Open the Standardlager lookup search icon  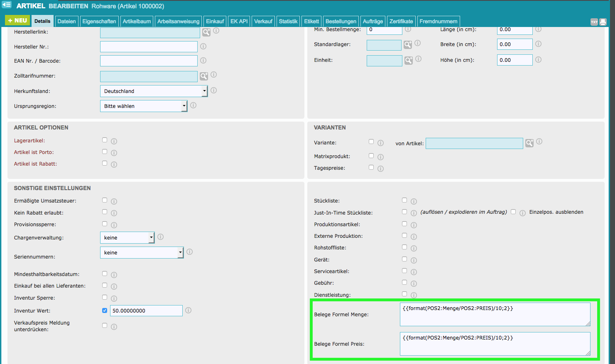[408, 45]
